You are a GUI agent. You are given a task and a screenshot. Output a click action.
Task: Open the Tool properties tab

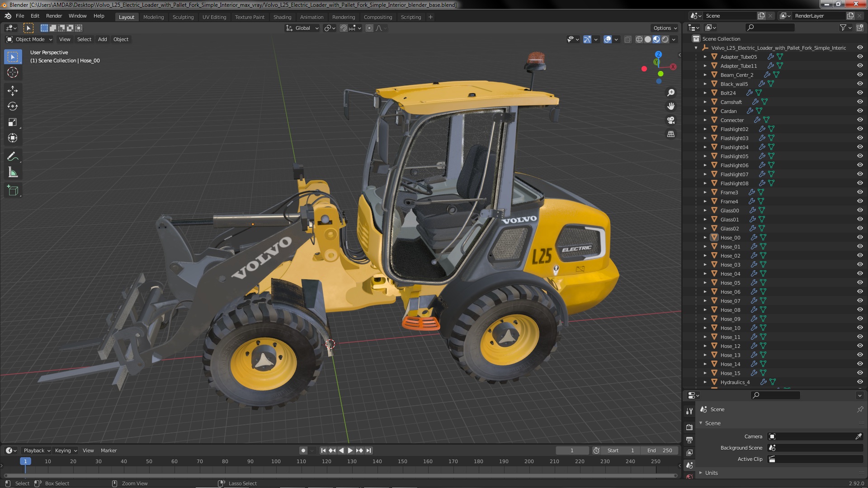[x=689, y=411]
